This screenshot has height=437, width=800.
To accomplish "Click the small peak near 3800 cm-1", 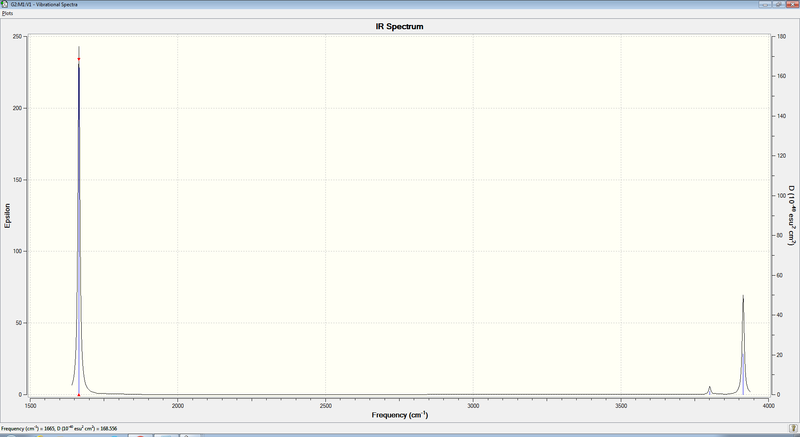I will coord(709,390).
